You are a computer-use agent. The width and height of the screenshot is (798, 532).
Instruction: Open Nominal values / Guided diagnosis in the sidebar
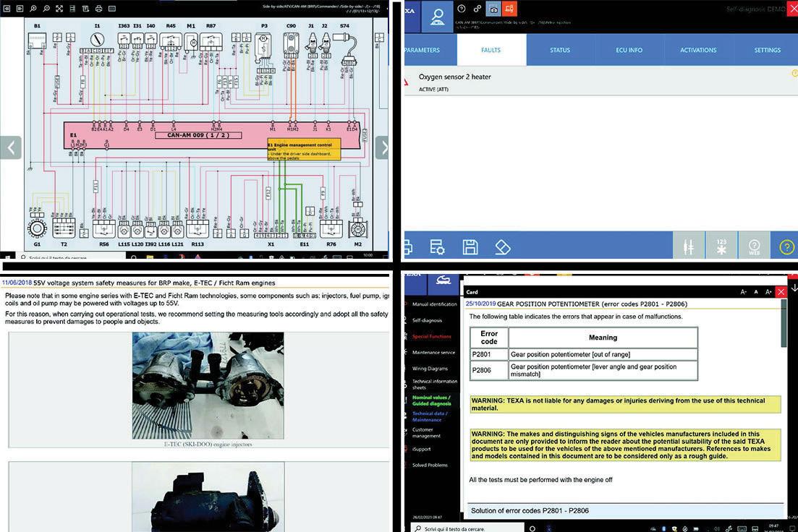coord(432,400)
